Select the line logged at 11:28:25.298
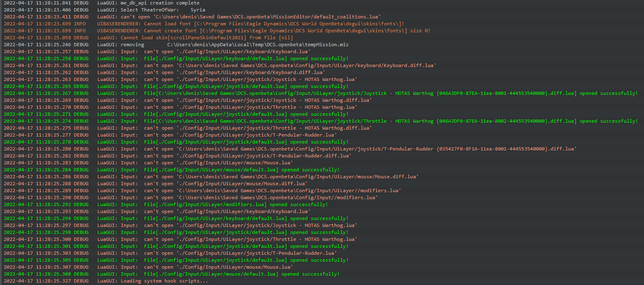This screenshot has height=285, width=644. [x=176, y=232]
